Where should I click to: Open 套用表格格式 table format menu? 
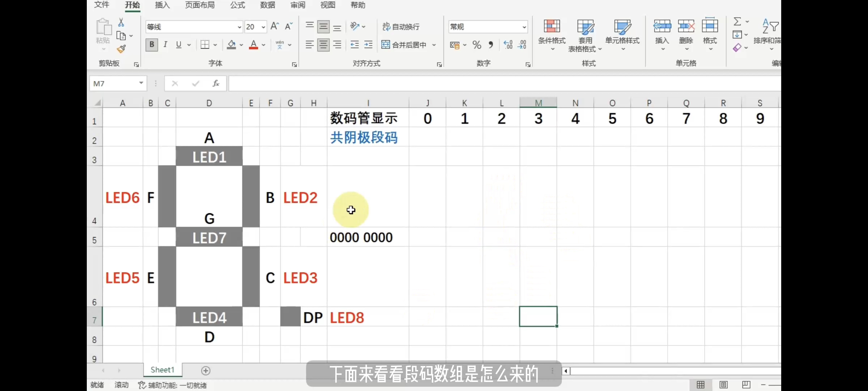[585, 35]
